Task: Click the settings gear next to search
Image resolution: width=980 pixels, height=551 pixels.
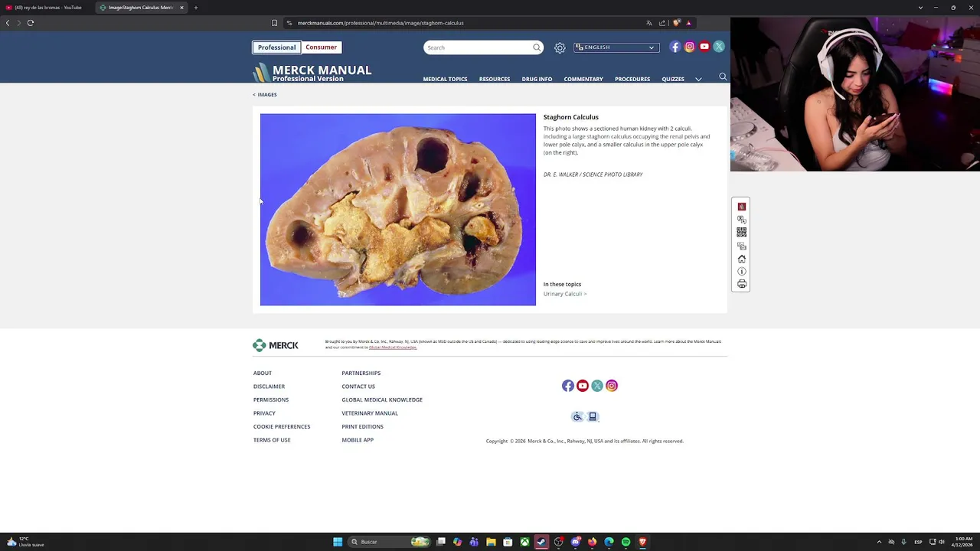Action: click(x=560, y=47)
